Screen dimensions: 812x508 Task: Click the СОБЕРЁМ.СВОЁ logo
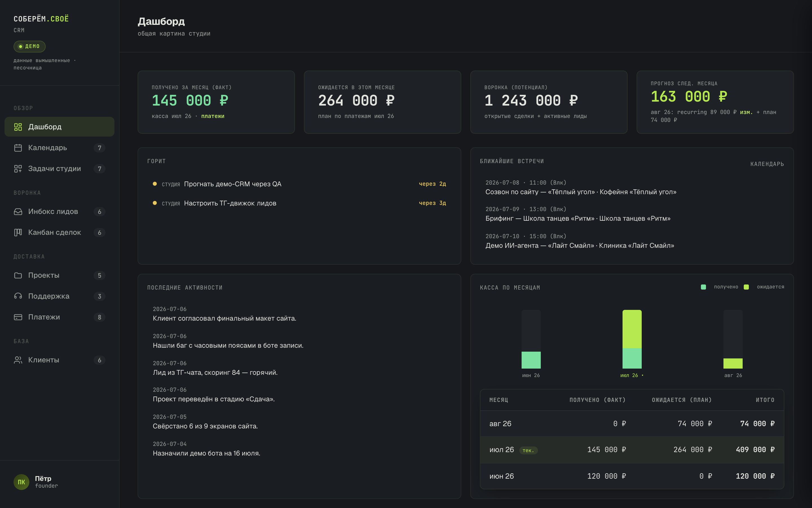pyautogui.click(x=41, y=19)
